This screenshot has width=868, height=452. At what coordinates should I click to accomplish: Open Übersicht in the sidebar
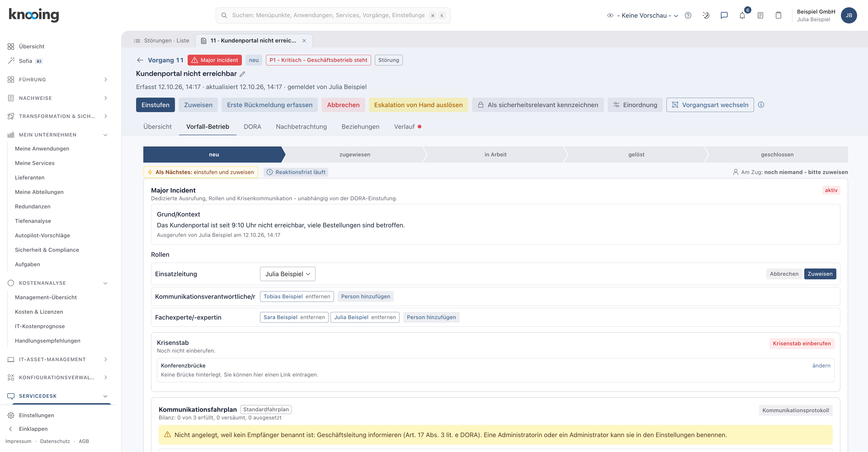tap(26, 47)
